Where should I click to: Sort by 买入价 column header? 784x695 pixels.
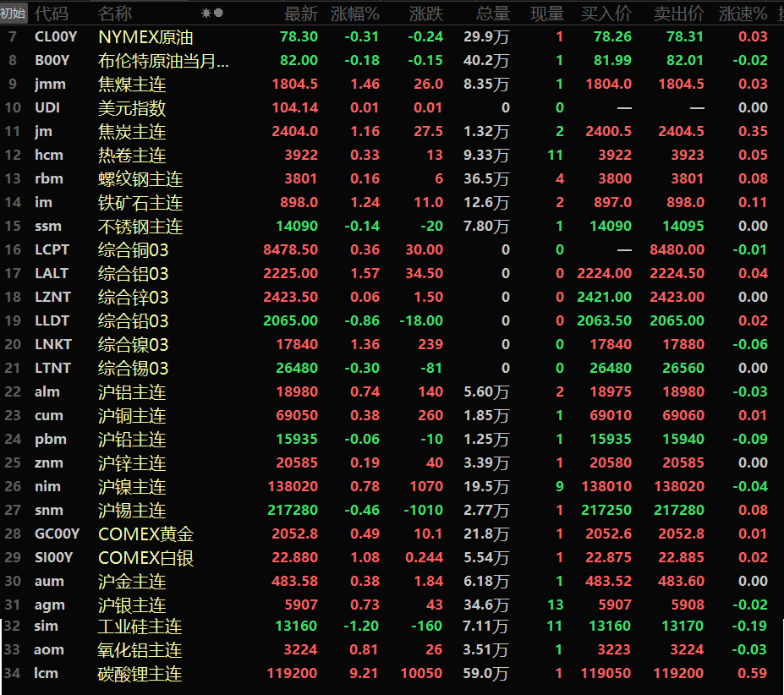606,14
